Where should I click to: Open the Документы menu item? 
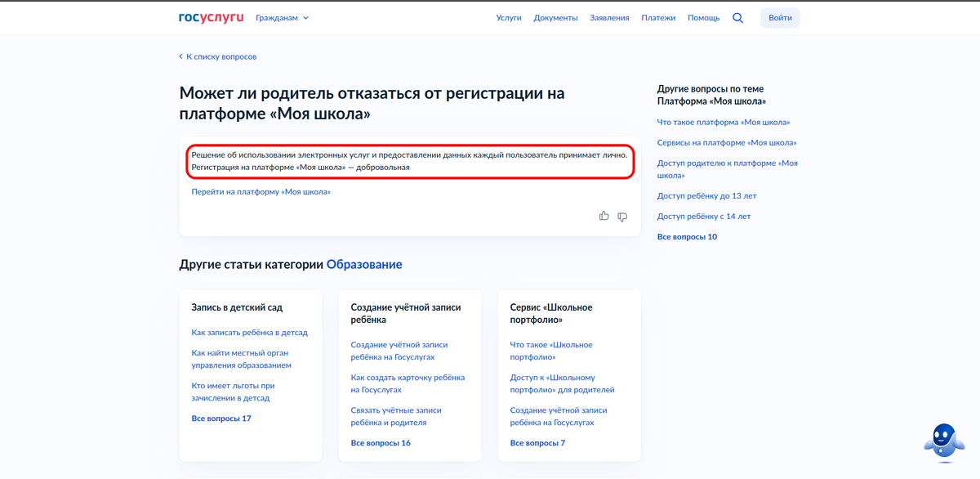556,18
